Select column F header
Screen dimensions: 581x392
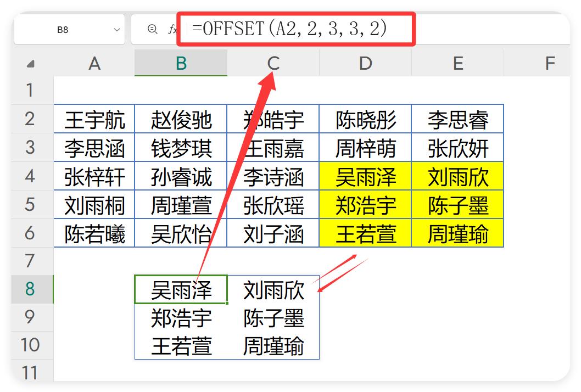coord(537,63)
